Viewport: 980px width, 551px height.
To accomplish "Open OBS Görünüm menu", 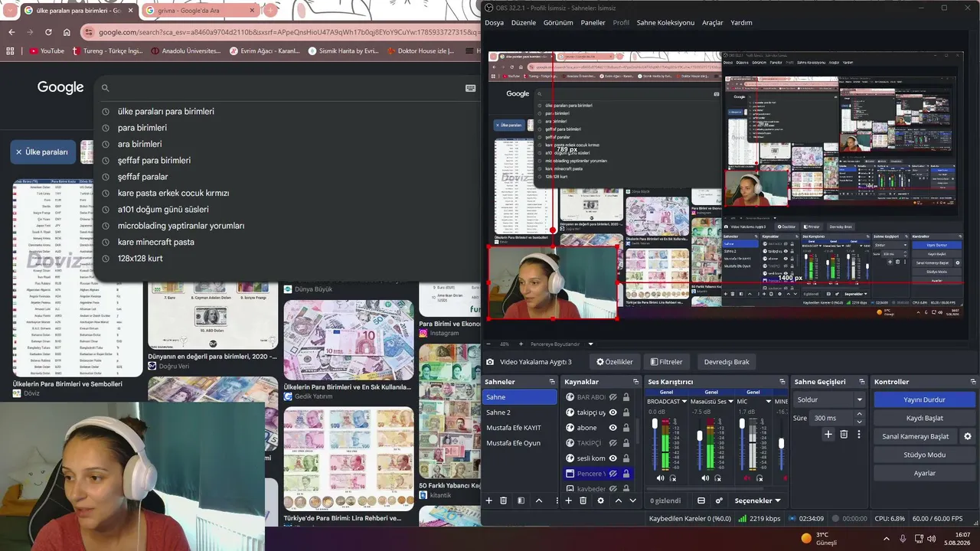I will tap(558, 23).
